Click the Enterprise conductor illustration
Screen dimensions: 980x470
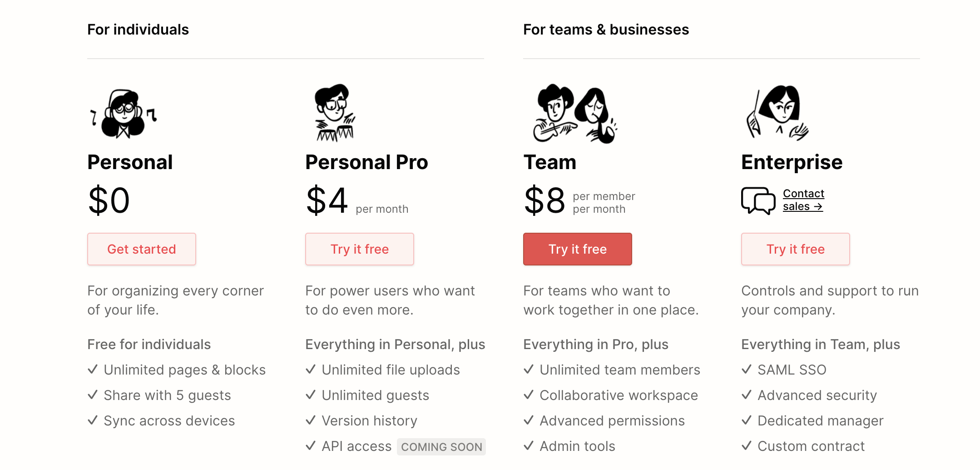(x=777, y=112)
